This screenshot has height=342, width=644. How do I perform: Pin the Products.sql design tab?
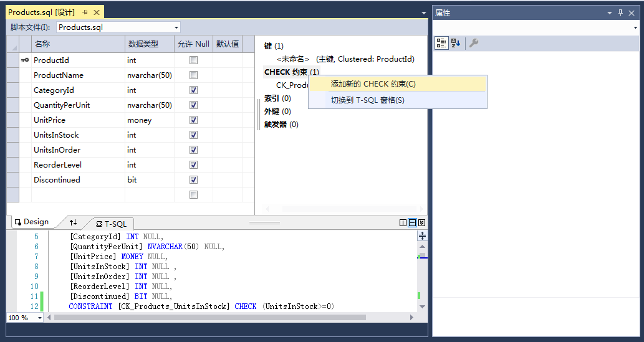click(x=85, y=12)
